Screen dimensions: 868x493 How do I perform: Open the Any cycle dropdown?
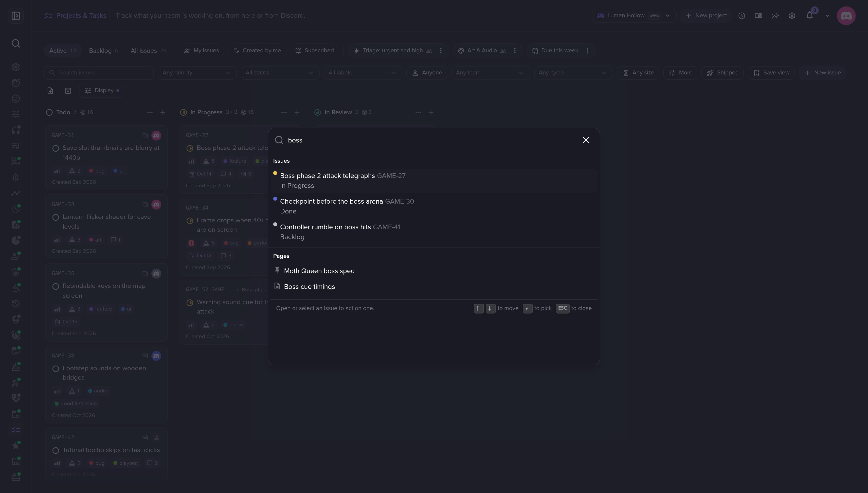pos(573,73)
